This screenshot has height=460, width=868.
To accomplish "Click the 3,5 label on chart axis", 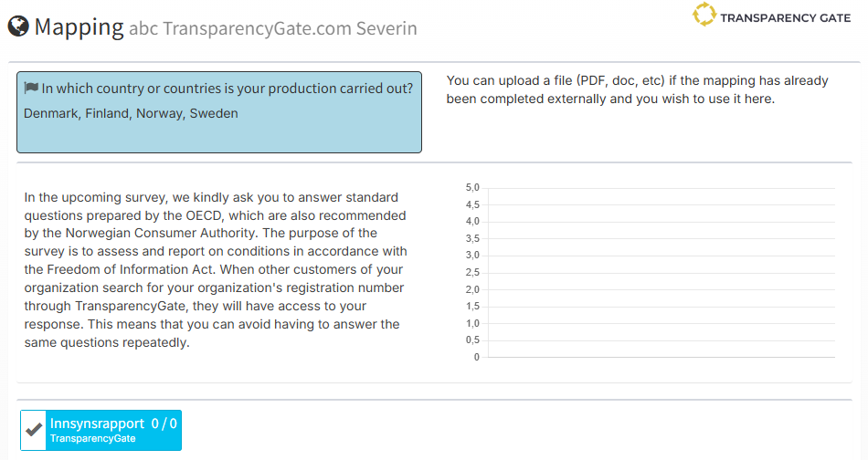I will [x=472, y=238].
